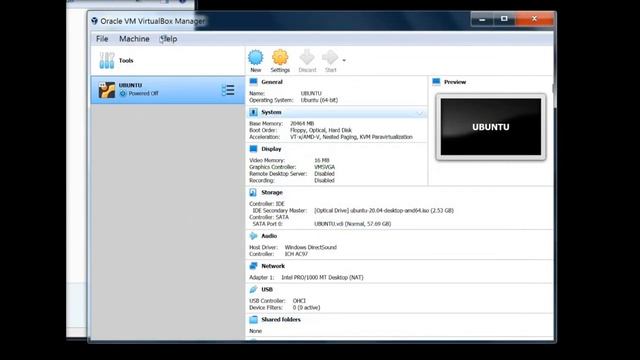Open the Shared folders header link

[281, 320]
